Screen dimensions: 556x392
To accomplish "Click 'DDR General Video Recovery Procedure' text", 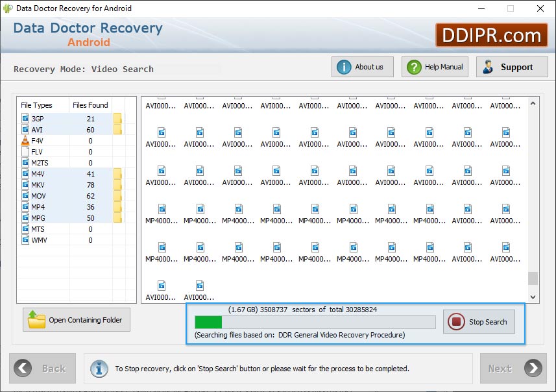I will tap(341, 335).
